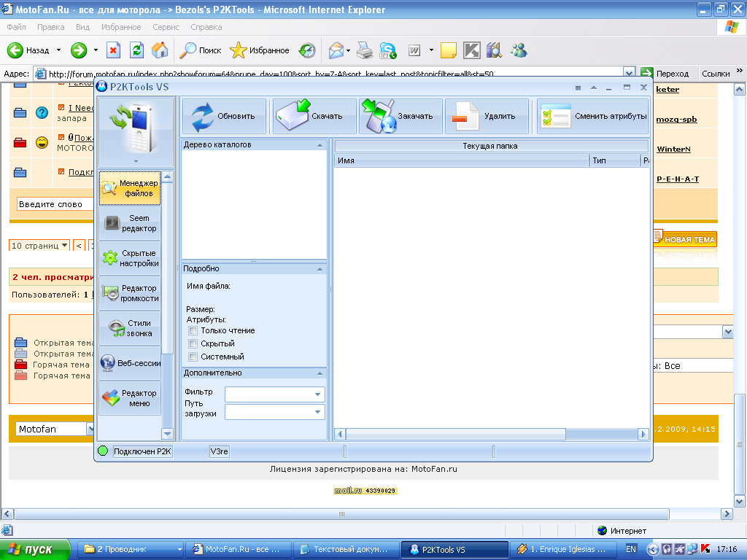Click the Скачать download icon
This screenshot has height=560, width=747.
click(293, 116)
